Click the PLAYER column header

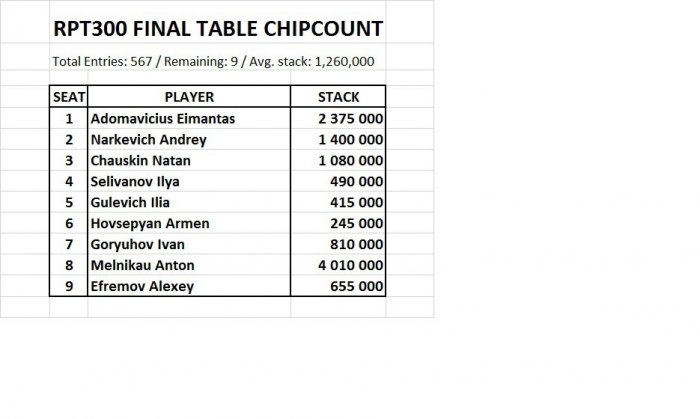point(189,97)
